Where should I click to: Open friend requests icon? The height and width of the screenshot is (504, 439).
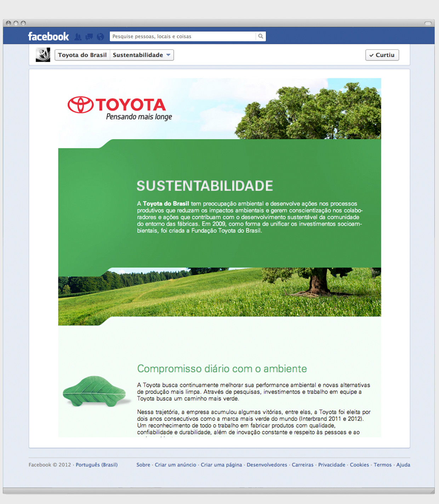(78, 36)
